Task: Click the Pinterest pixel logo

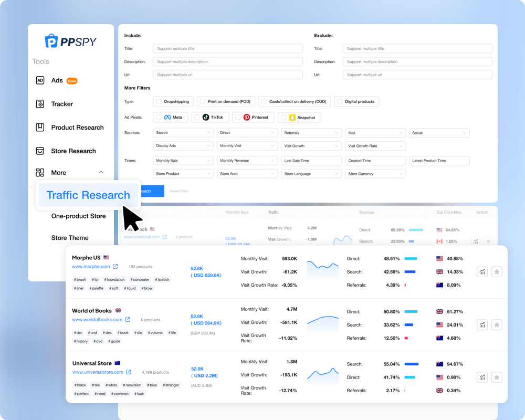Action: point(247,117)
